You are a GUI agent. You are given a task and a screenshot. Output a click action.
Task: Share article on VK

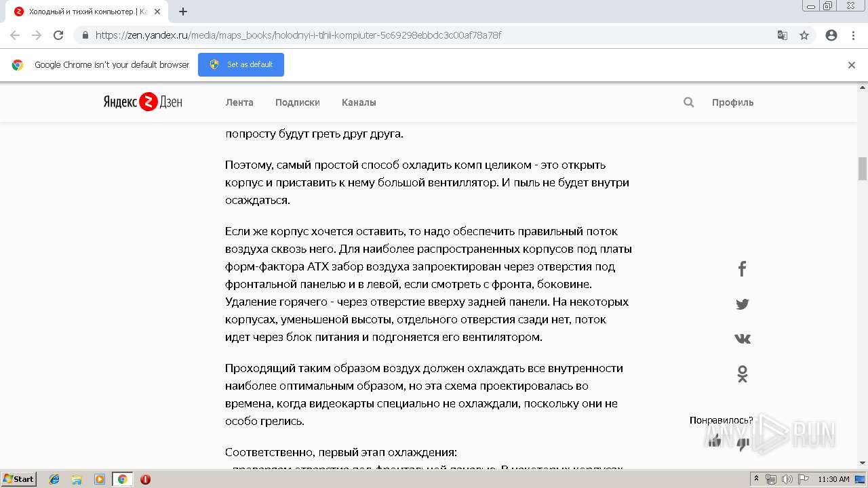pos(743,338)
